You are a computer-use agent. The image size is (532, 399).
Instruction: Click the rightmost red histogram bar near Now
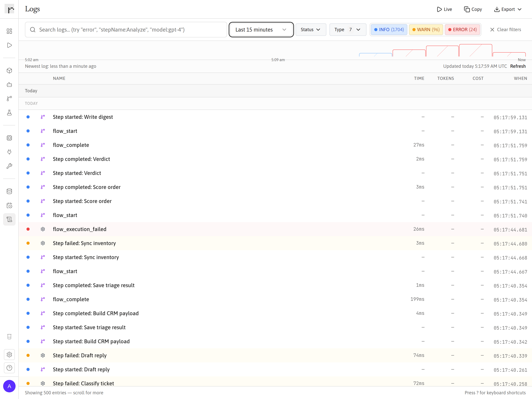pyautogui.click(x=509, y=54)
